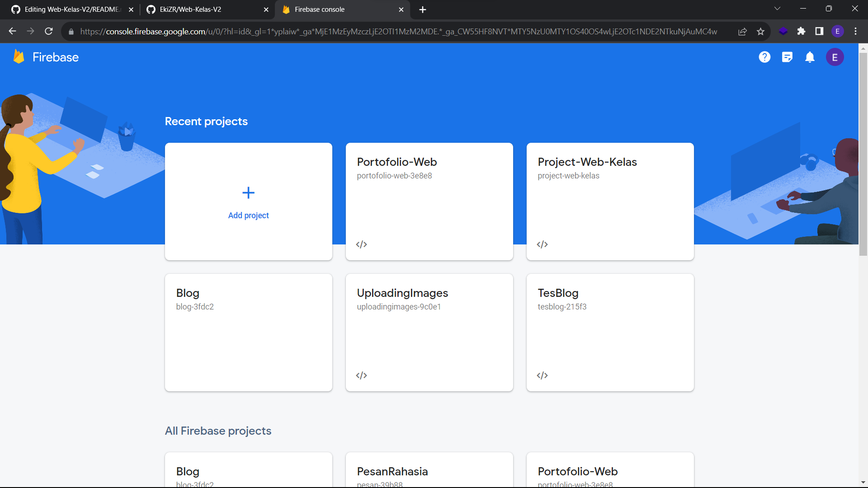Bookmark the page with the star icon

click(x=761, y=31)
